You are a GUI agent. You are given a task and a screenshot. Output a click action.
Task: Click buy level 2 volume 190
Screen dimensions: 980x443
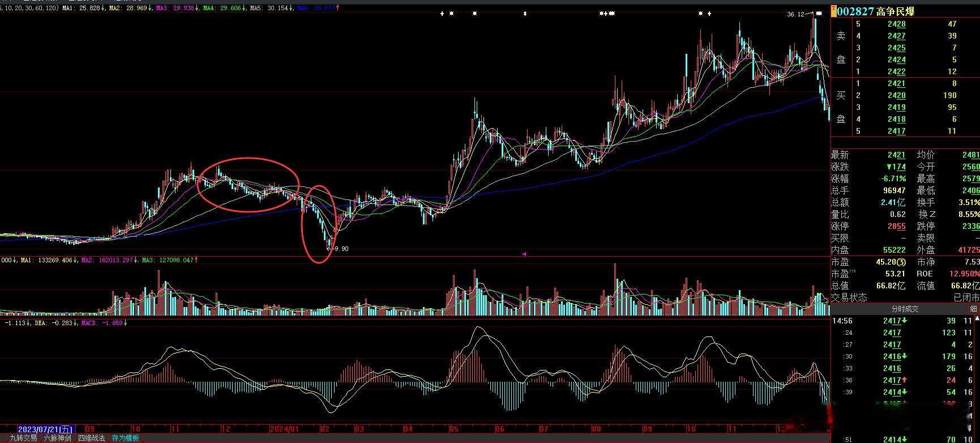(x=949, y=95)
